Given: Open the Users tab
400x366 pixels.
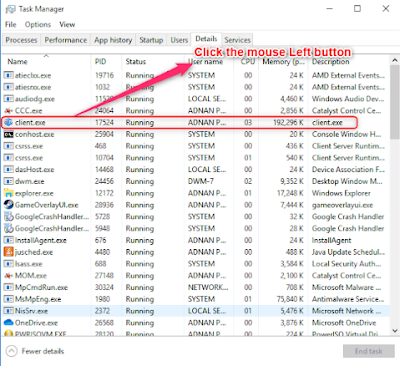Looking at the screenshot, I should 179,40.
